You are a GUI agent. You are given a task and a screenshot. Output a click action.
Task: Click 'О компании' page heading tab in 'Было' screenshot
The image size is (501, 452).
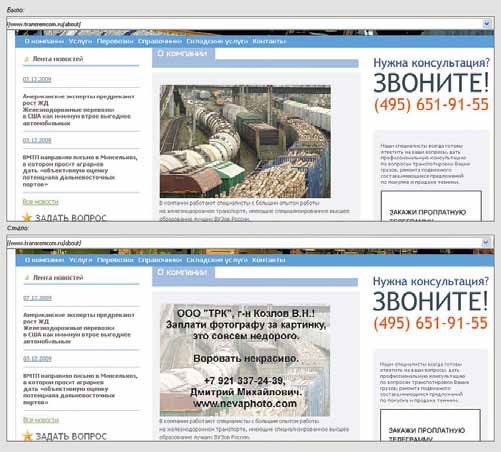183,53
